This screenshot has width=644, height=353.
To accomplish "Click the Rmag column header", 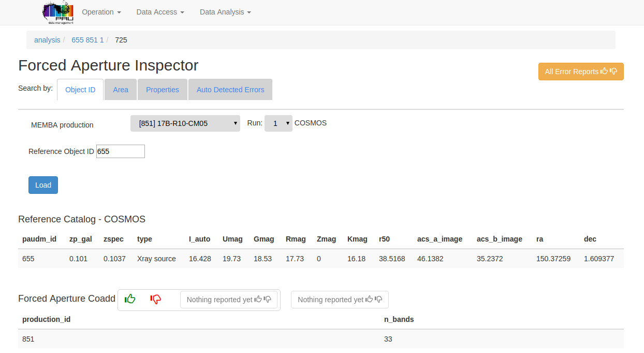I will (296, 239).
